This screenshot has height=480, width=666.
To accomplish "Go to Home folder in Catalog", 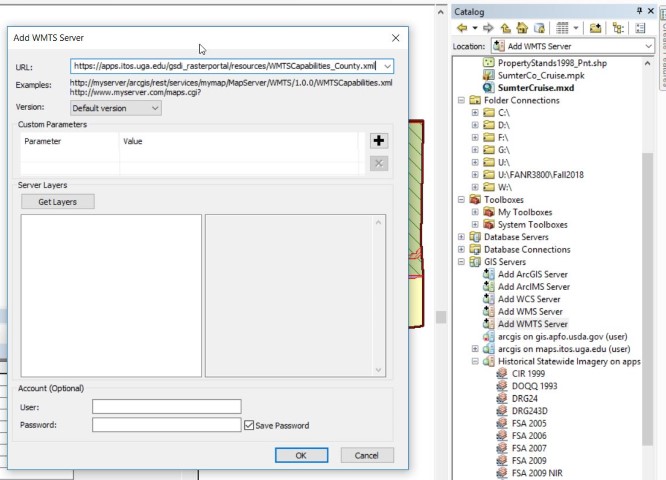I will click(522, 28).
